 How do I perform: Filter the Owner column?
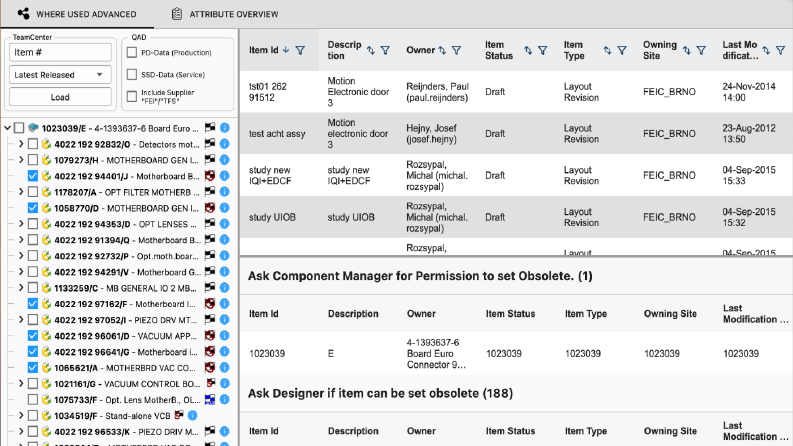click(457, 50)
